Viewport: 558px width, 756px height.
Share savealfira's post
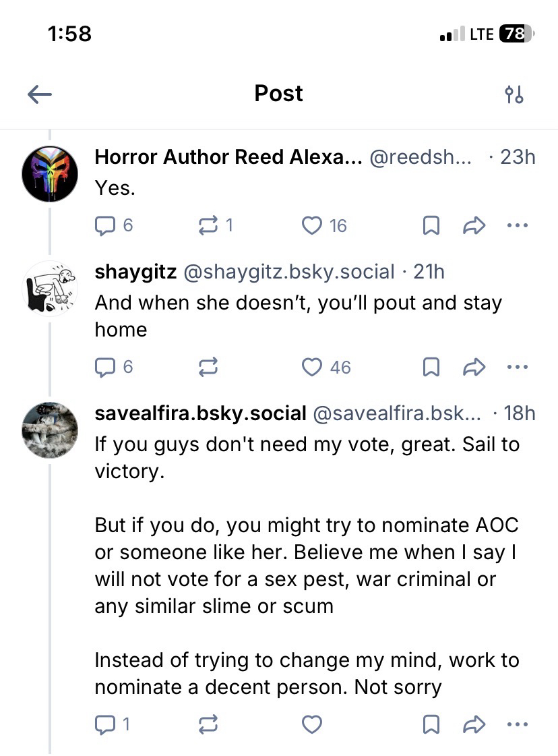click(x=474, y=724)
